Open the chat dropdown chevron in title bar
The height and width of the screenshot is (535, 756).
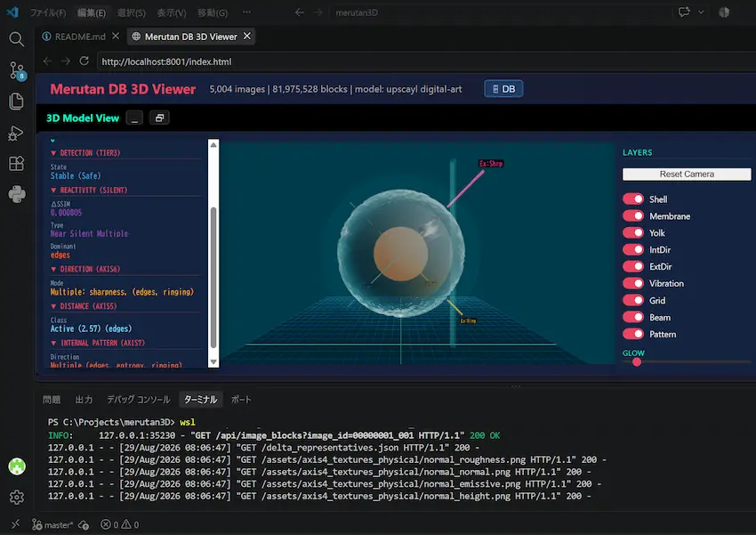click(701, 12)
